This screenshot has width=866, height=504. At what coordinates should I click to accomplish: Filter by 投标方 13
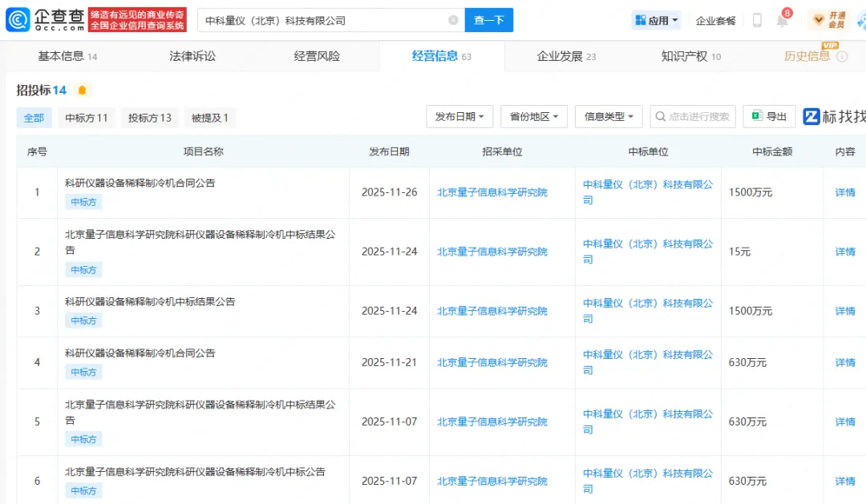pos(150,118)
